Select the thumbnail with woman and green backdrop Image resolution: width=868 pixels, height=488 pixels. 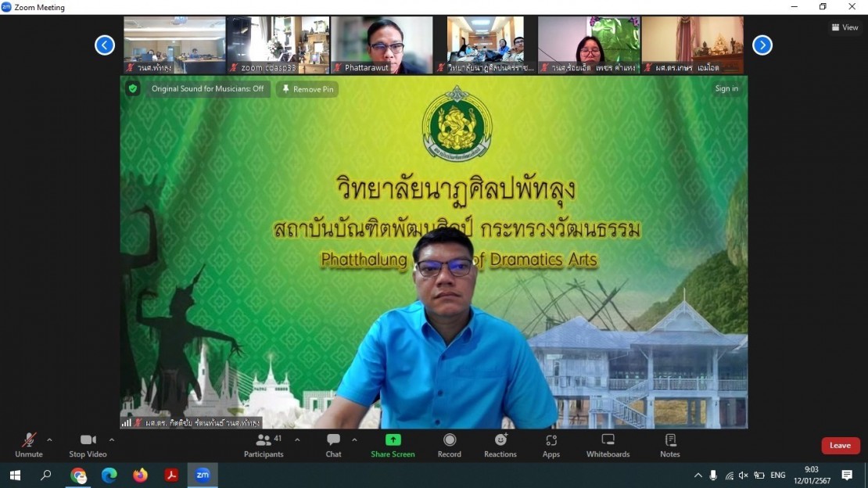(589, 45)
